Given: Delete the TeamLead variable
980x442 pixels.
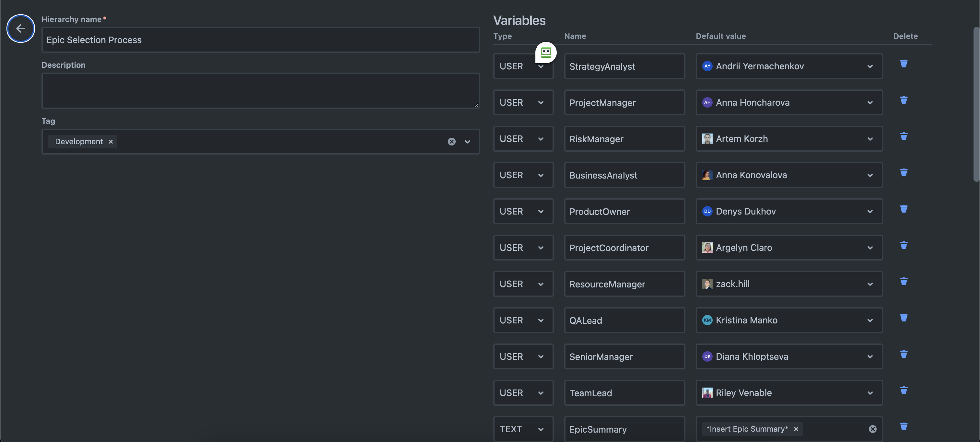Looking at the screenshot, I should pos(904,391).
